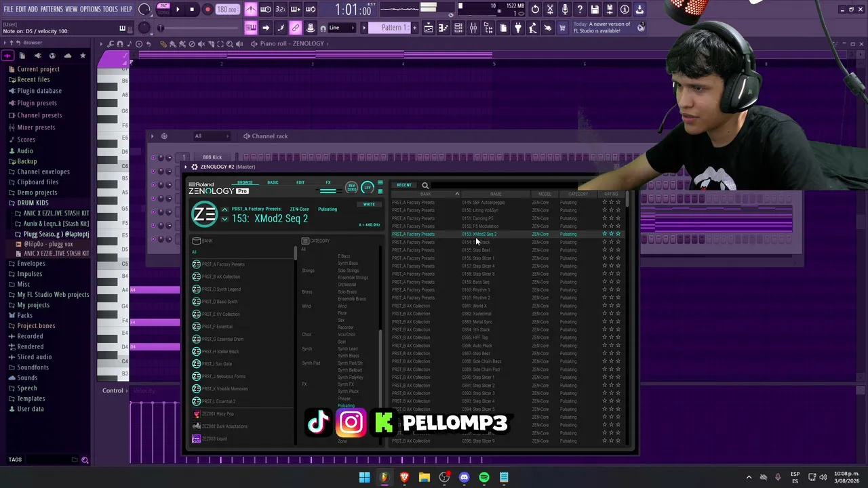868x488 pixels.
Task: Switch to the BASIC tab in Zenology
Action: click(273, 182)
